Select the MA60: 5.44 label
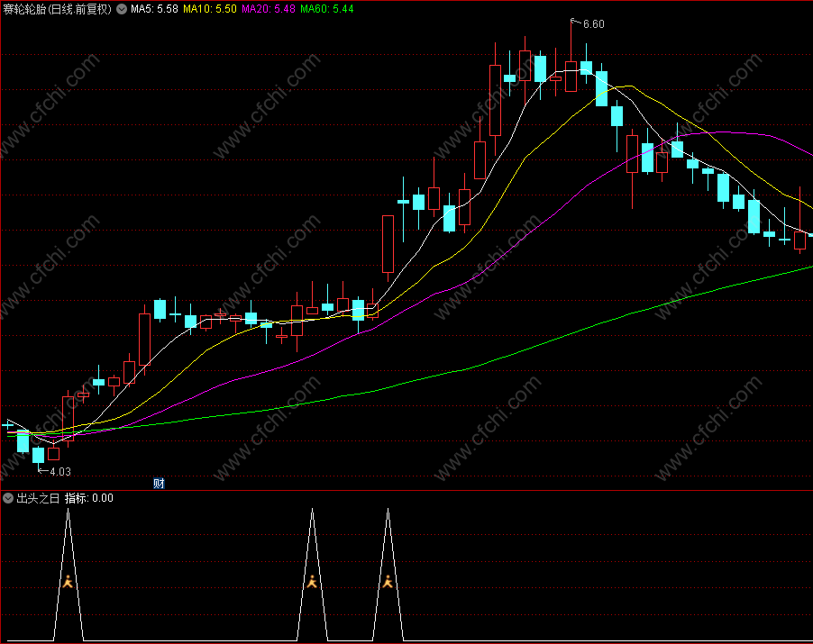 click(326, 9)
